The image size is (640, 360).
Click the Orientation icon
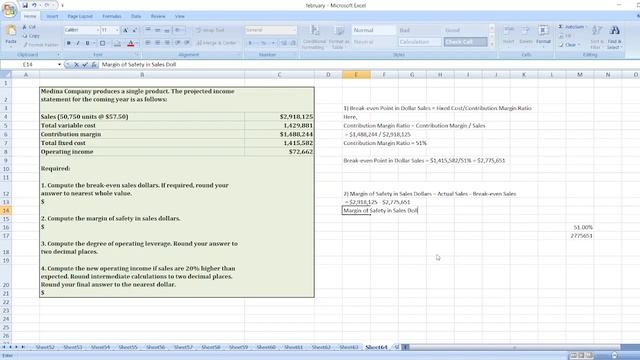[x=178, y=30]
